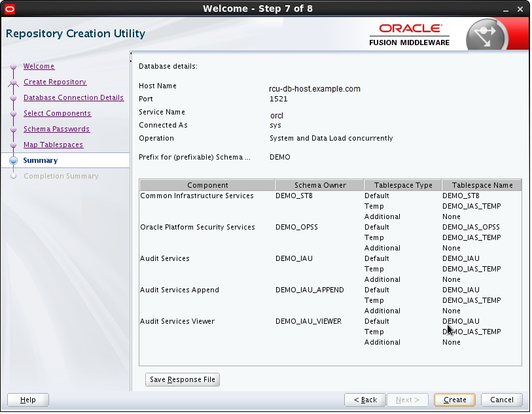Image resolution: width=532 pixels, height=414 pixels.
Task: Jump to Select Components step
Action: click(57, 113)
